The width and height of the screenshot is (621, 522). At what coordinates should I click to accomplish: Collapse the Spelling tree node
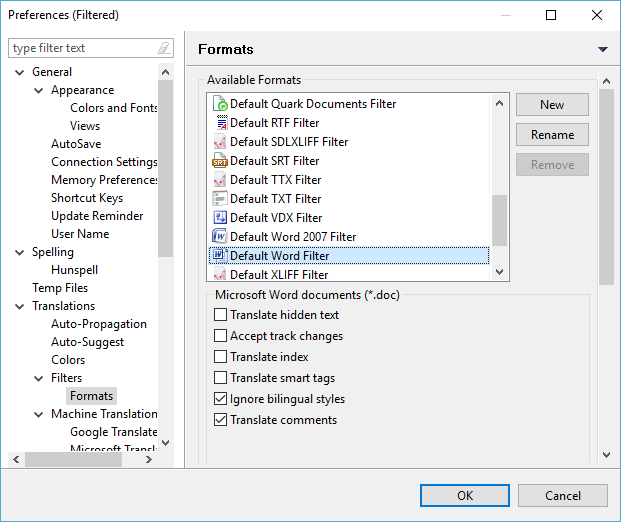pos(19,253)
